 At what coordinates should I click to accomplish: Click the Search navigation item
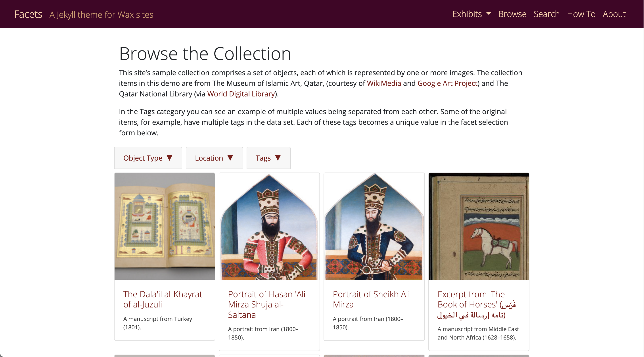point(547,14)
